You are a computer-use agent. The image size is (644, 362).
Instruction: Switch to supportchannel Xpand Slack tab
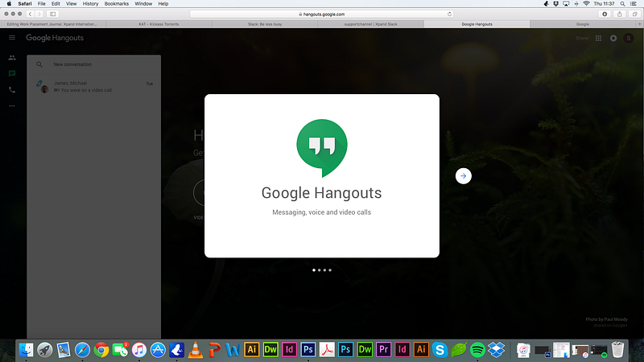pos(370,24)
